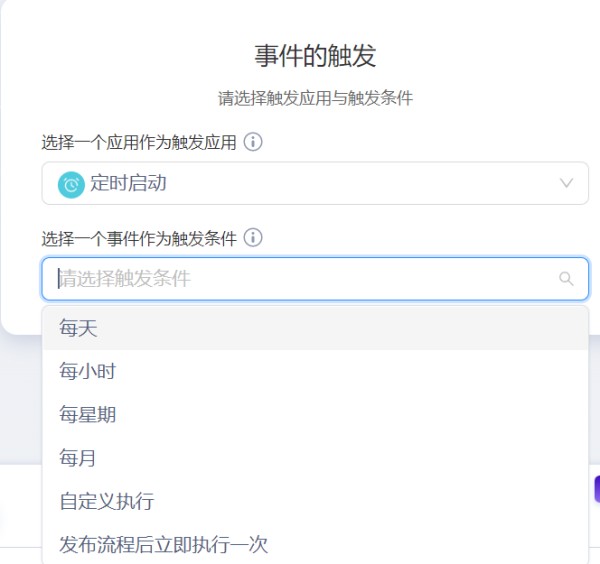Select 发布流程后立即执行一次 option

315,544
